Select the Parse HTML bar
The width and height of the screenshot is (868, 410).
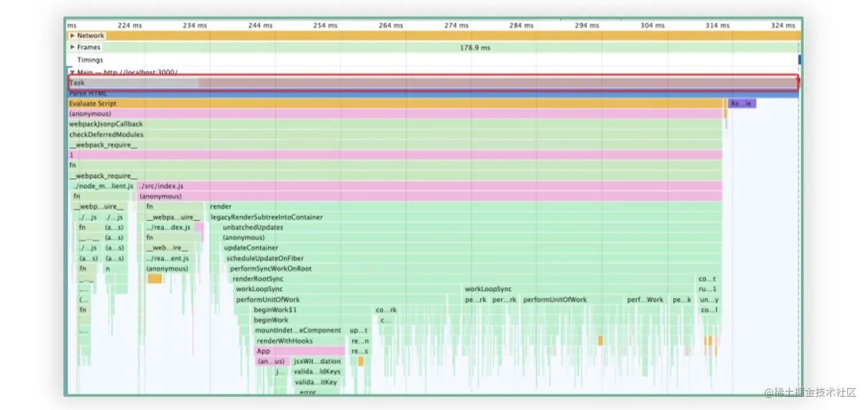click(x=433, y=94)
